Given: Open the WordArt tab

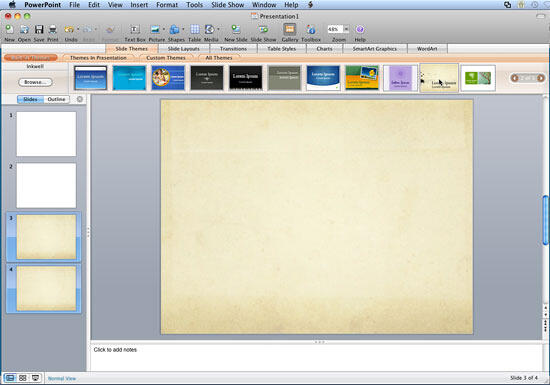Looking at the screenshot, I should coord(427,49).
